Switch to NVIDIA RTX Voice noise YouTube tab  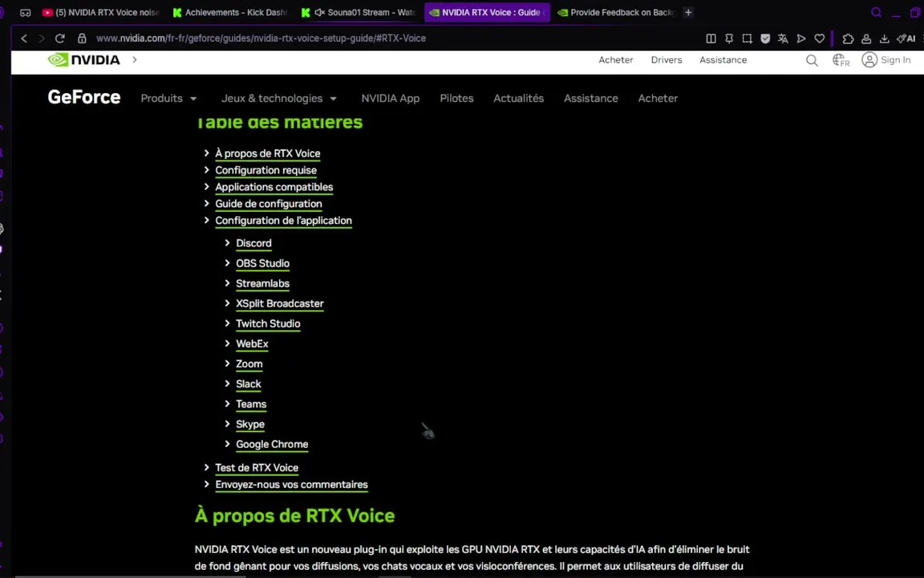tap(101, 12)
